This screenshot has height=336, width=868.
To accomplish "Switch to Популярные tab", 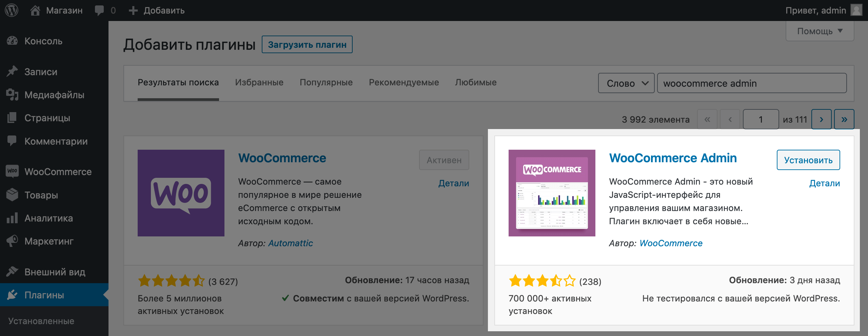I will (x=326, y=82).
